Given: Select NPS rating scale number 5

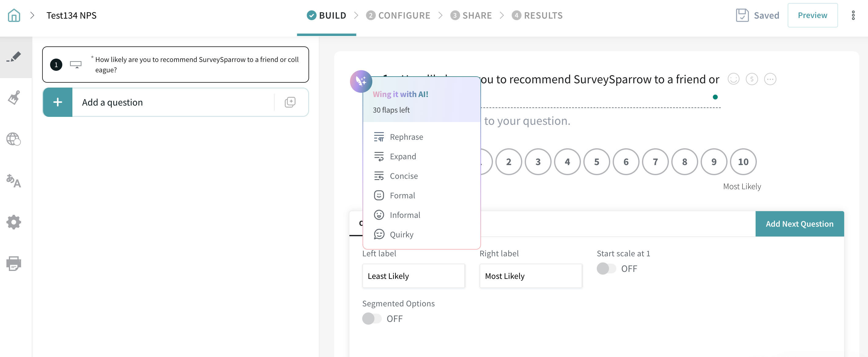Looking at the screenshot, I should pos(597,161).
